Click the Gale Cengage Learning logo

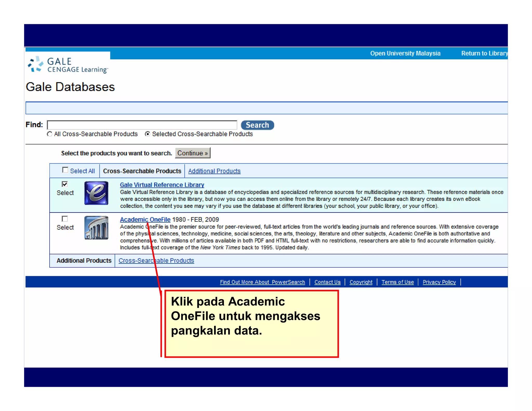click(x=68, y=65)
